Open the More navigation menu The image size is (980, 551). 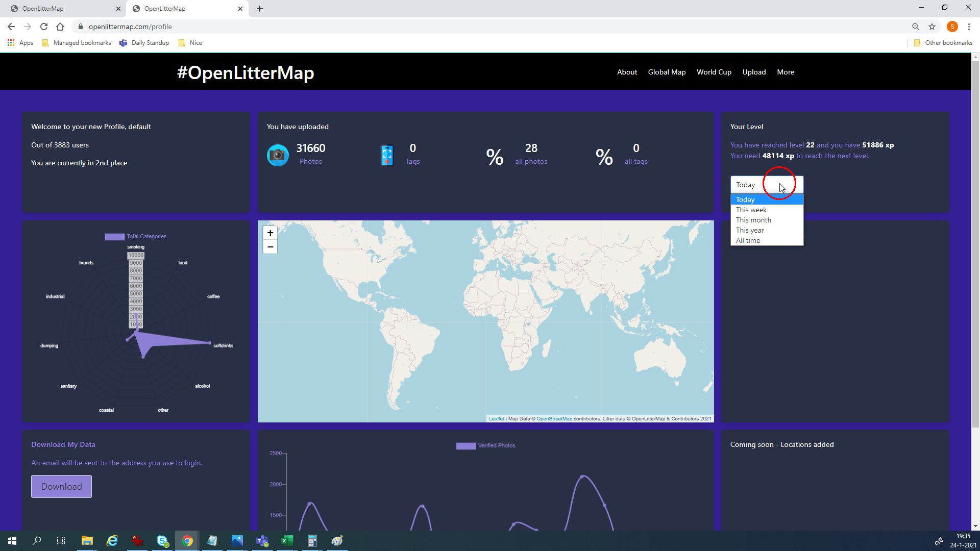[785, 72]
